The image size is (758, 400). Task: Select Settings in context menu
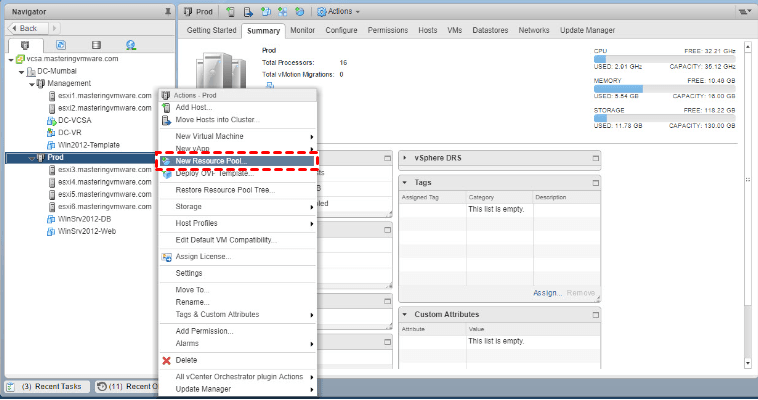(238, 273)
